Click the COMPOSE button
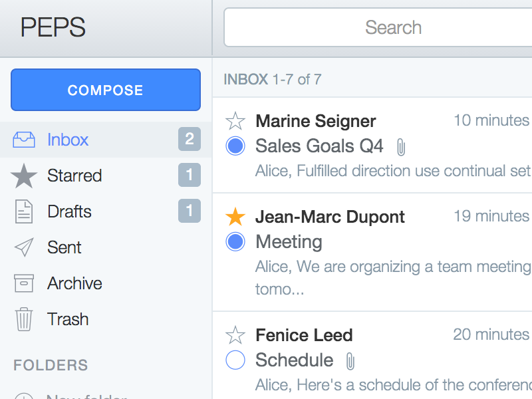Screen dimensions: 532x399 (x=105, y=90)
